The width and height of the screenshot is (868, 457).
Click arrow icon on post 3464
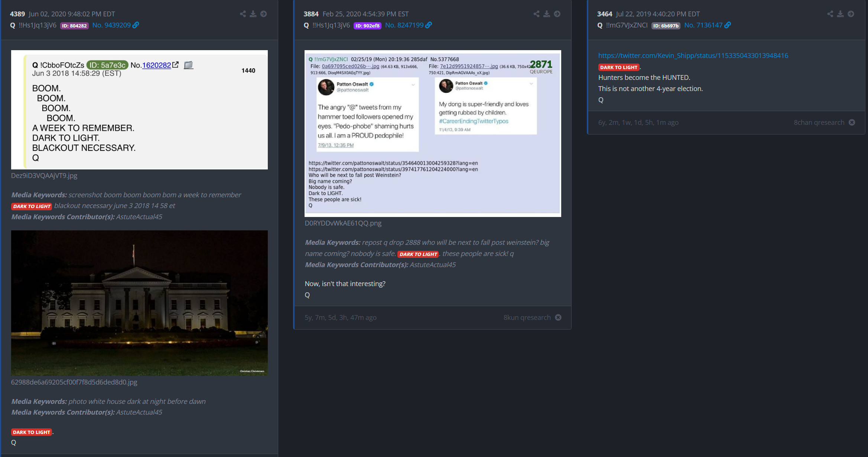click(x=851, y=14)
